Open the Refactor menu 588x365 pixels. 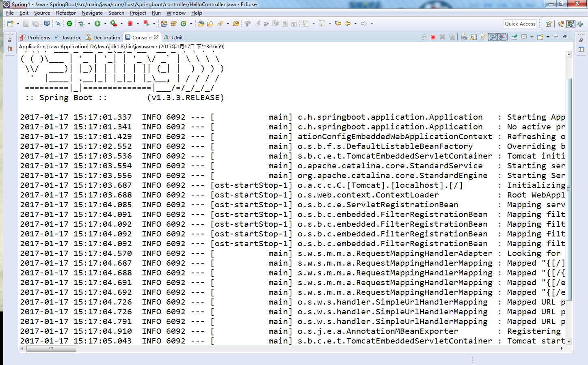[66, 13]
